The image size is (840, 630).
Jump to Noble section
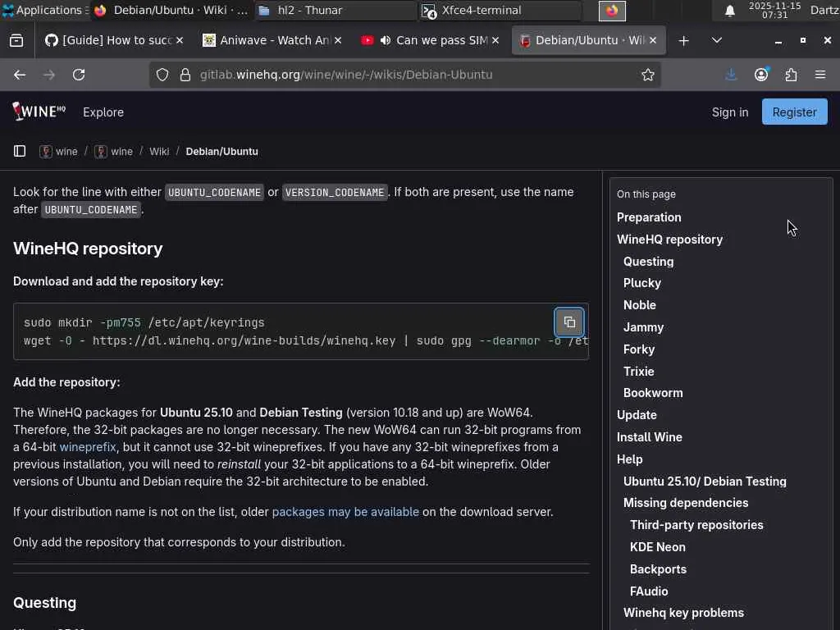[640, 305]
